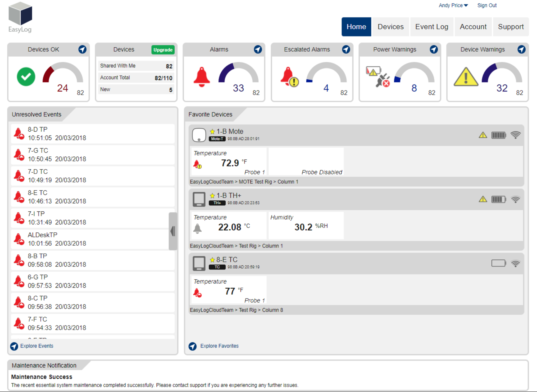Open unresolved event 6-G TP 09:57:53

[x=93, y=281]
